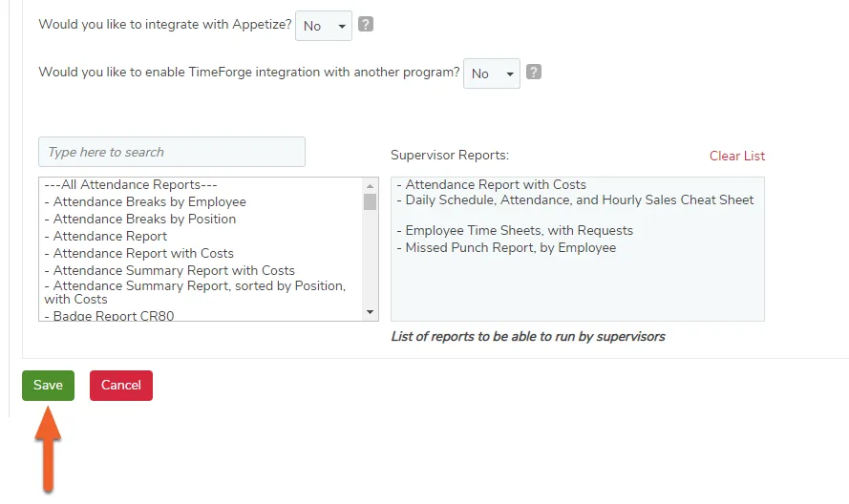849x504 pixels.
Task: Click the Clear List link
Action: pyautogui.click(x=737, y=156)
